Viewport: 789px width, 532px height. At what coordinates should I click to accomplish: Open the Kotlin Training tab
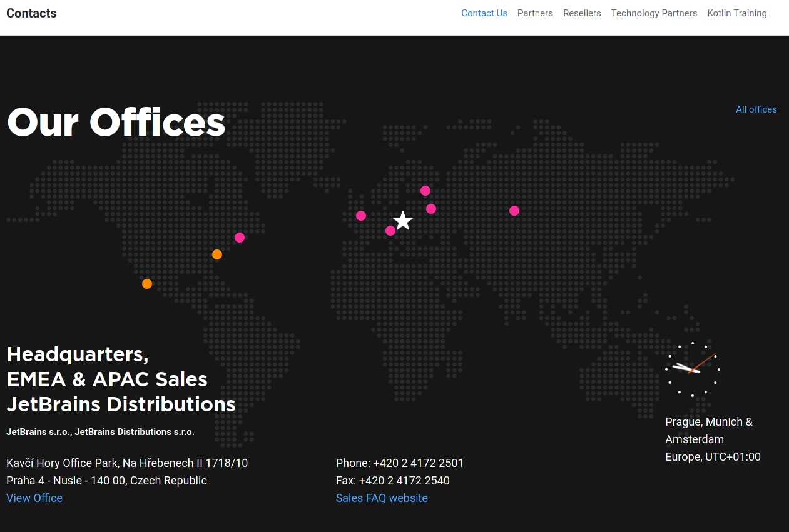click(x=737, y=13)
